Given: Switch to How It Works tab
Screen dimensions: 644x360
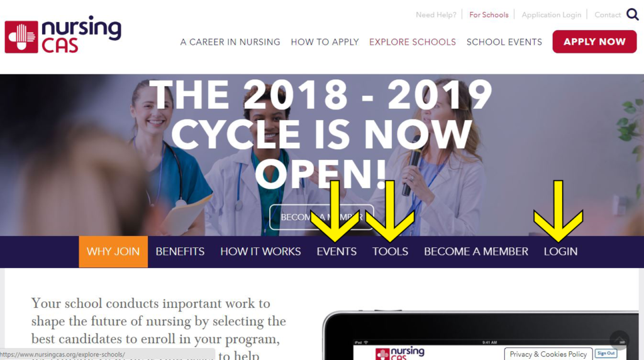Looking at the screenshot, I should point(260,252).
